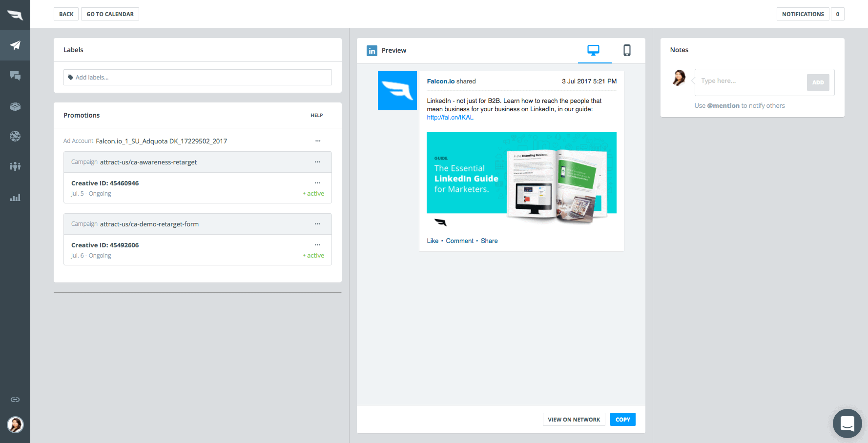
Task: Click the Copy button
Action: pos(623,420)
